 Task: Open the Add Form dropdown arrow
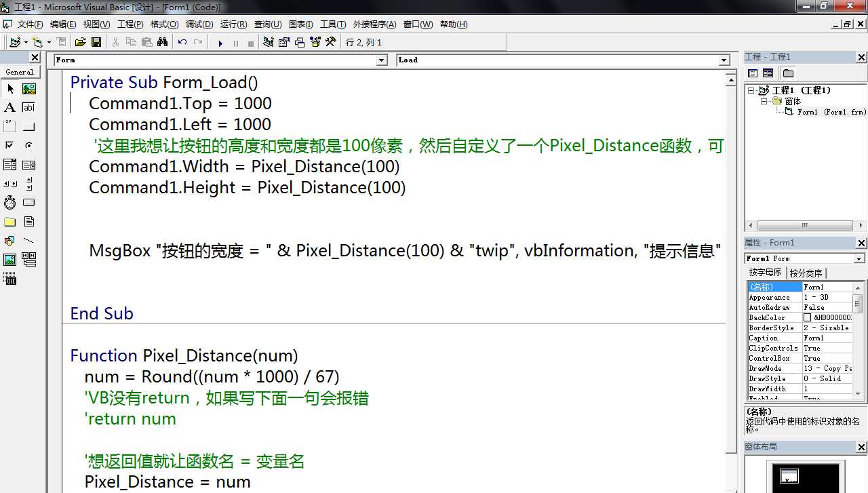[x=49, y=43]
